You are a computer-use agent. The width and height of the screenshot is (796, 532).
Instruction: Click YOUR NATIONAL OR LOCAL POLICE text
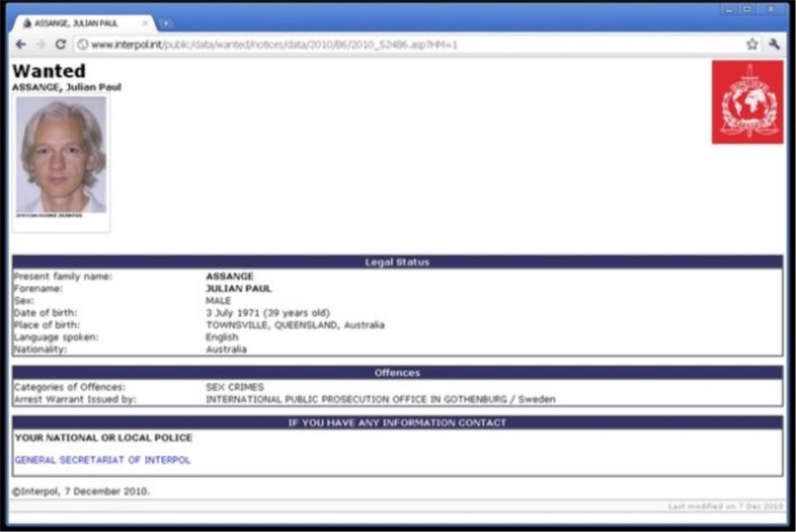coord(103,438)
